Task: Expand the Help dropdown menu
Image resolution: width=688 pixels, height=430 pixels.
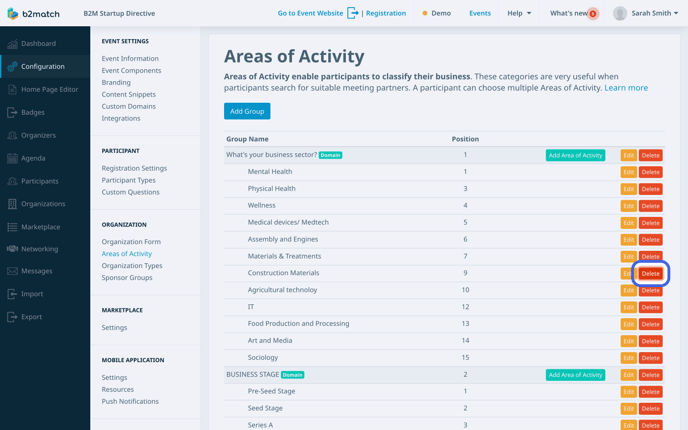Action: click(519, 13)
